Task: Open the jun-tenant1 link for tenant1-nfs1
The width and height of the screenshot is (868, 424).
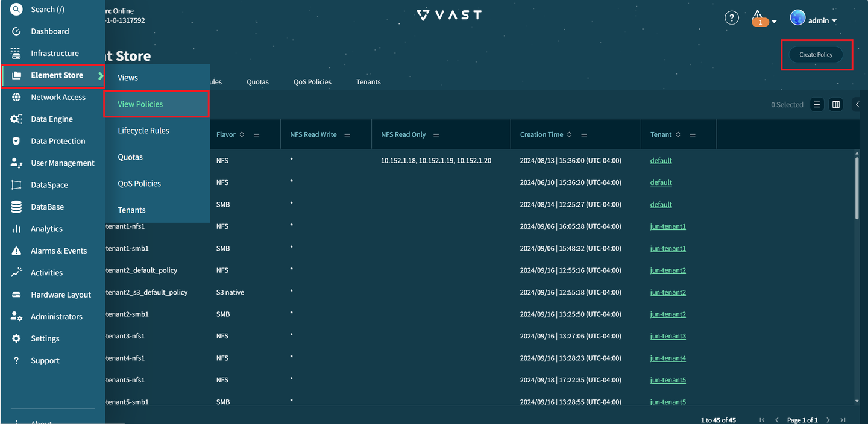Action: [x=668, y=226]
